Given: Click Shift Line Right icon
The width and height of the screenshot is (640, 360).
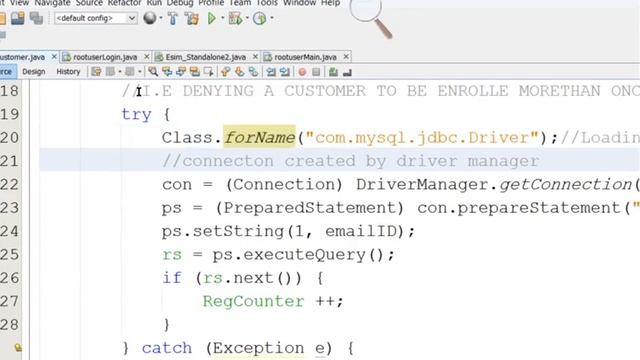Looking at the screenshot, I should (284, 72).
